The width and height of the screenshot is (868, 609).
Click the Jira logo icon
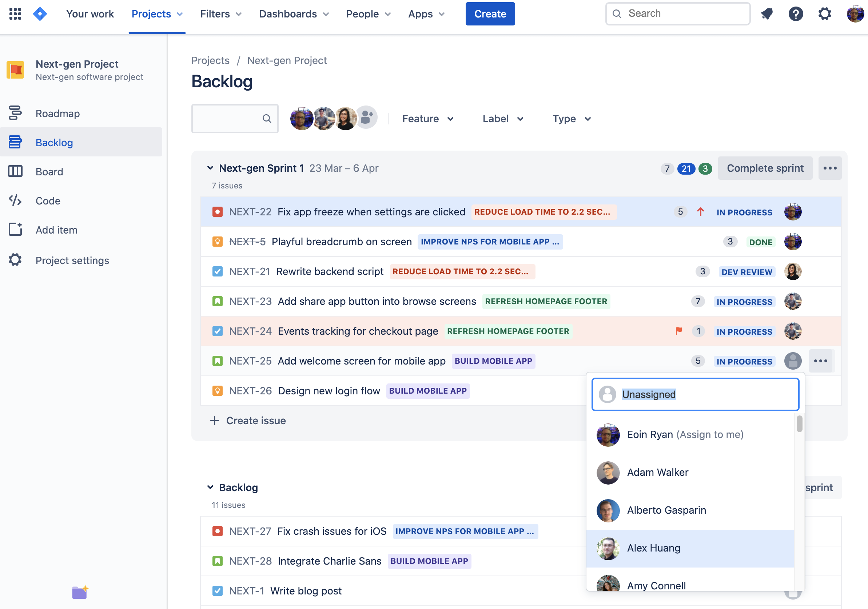[40, 14]
